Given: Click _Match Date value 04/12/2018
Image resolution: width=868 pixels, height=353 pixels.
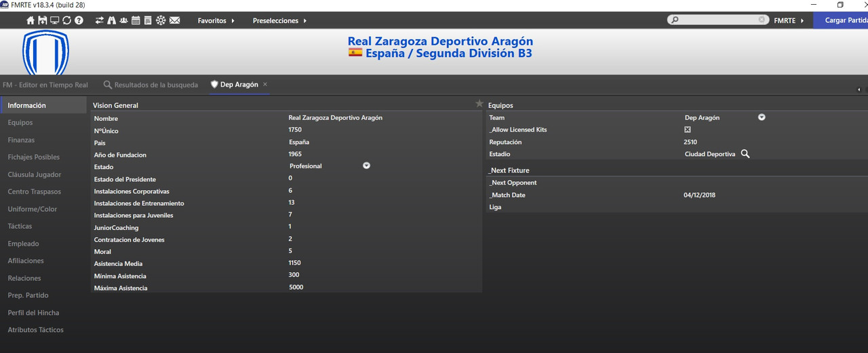Looking at the screenshot, I should tap(699, 195).
